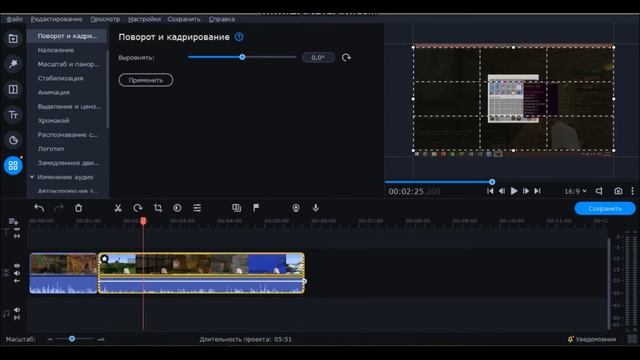Select Замедленное движение tool

68,163
